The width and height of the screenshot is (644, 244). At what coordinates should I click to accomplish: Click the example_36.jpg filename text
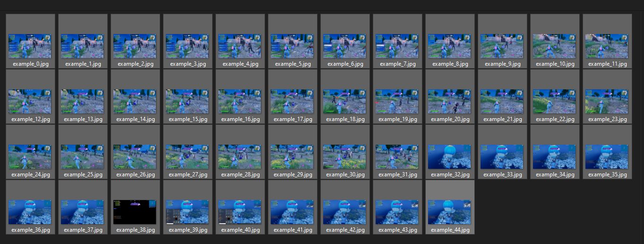click(x=31, y=230)
